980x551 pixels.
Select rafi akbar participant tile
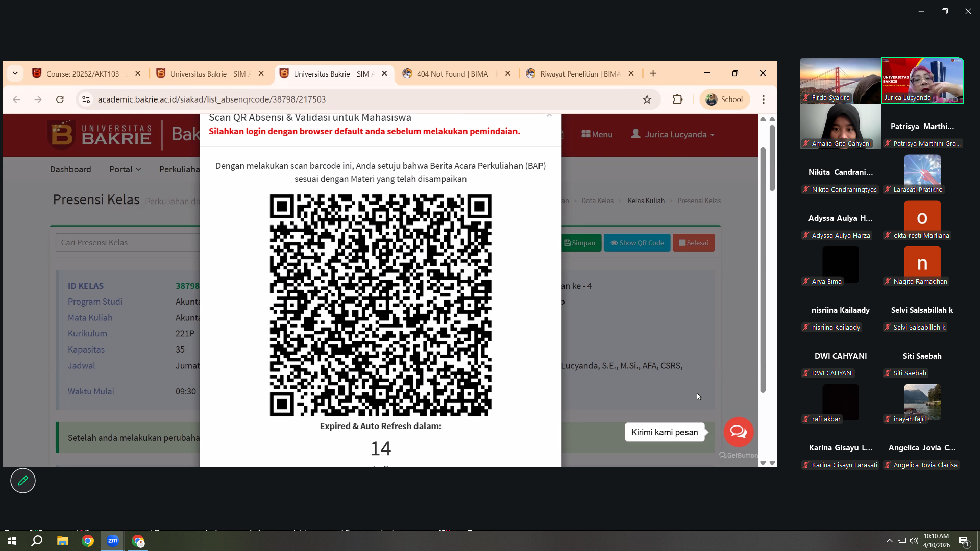tap(841, 402)
